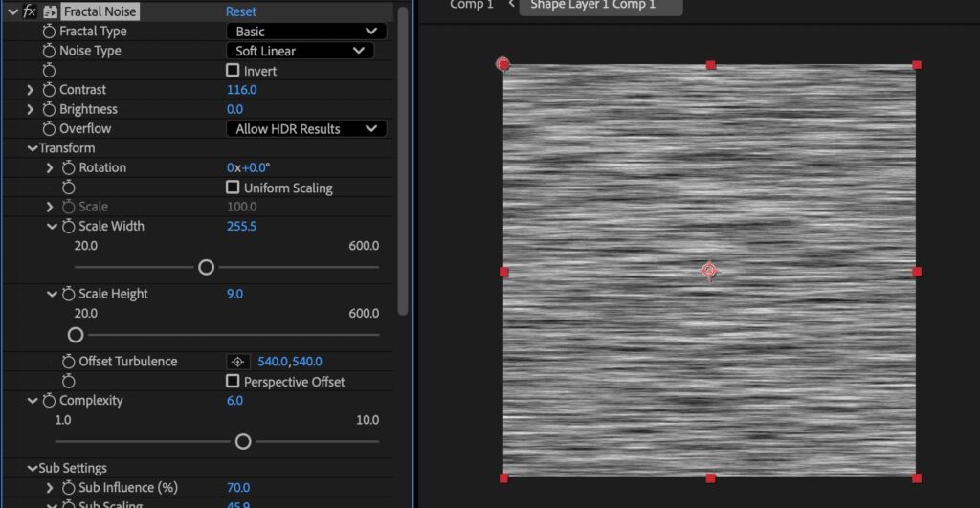Click the Sub Influence stopwatch icon
980x508 pixels.
[x=69, y=488]
